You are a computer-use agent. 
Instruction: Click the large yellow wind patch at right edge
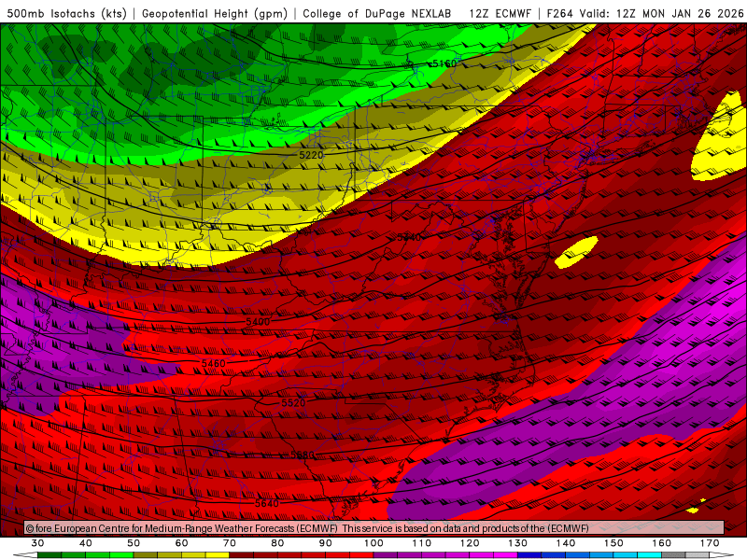click(719, 137)
